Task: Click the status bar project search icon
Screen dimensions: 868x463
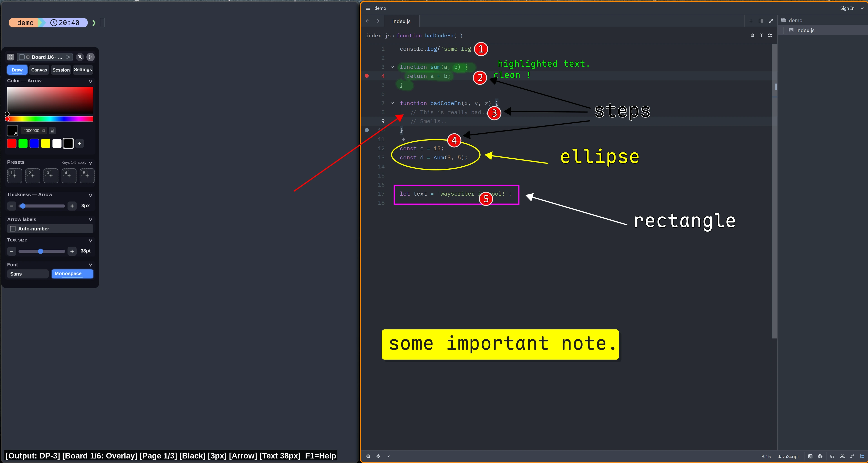Action: (x=368, y=456)
